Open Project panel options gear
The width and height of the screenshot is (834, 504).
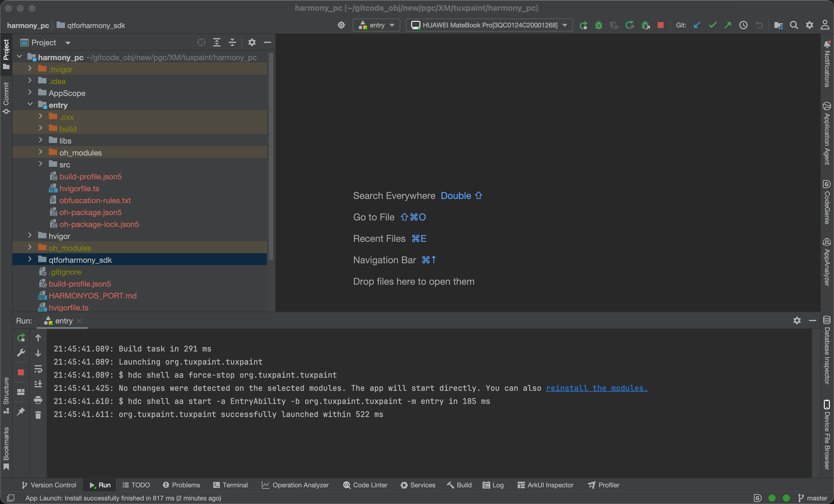tap(251, 42)
